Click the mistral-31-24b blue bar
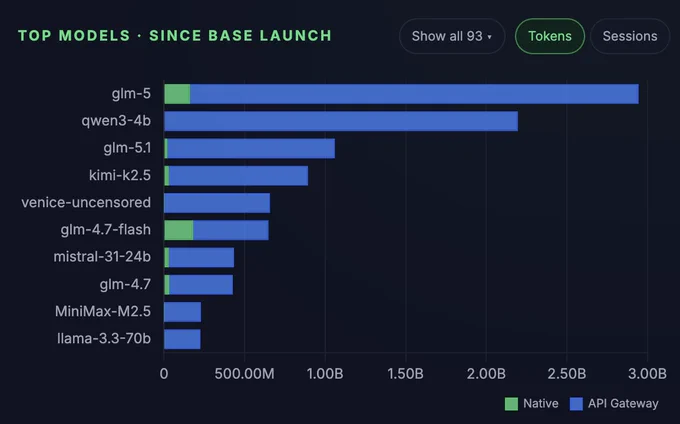Screen dimensions: 680x424 [201, 258]
